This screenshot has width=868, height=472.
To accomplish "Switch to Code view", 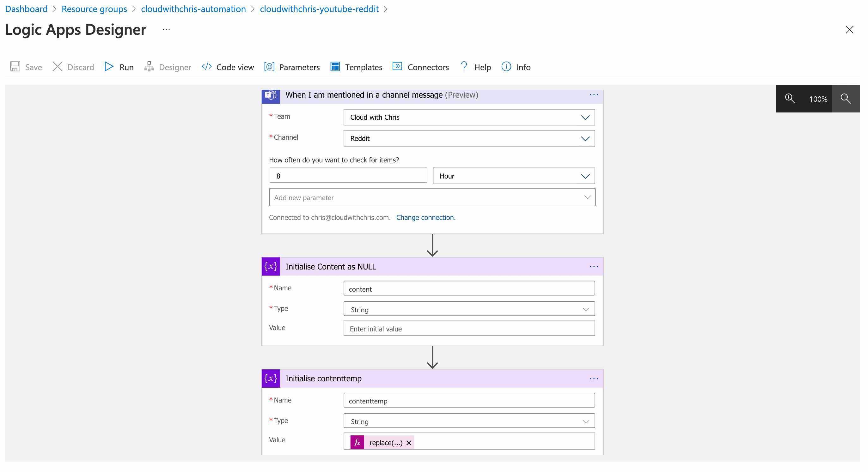I will [x=235, y=67].
